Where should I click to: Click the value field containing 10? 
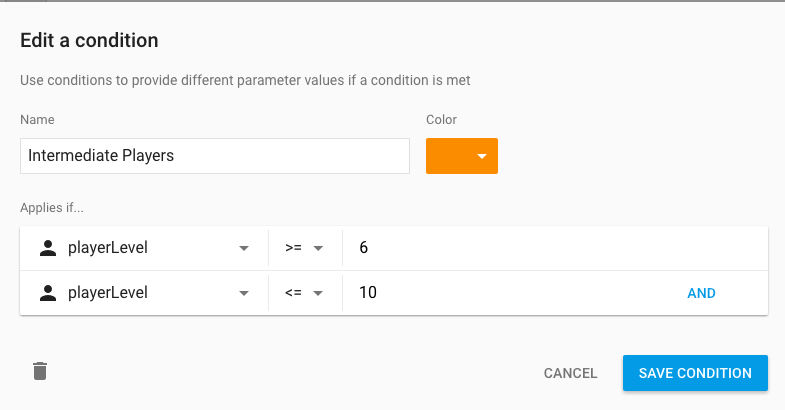[x=513, y=293]
